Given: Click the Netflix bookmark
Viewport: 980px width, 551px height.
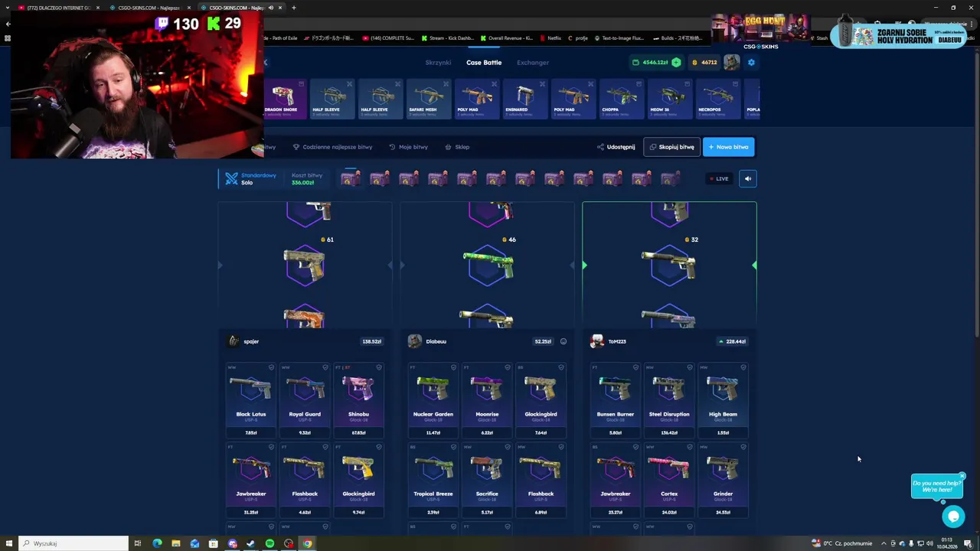Looking at the screenshot, I should click(x=550, y=37).
